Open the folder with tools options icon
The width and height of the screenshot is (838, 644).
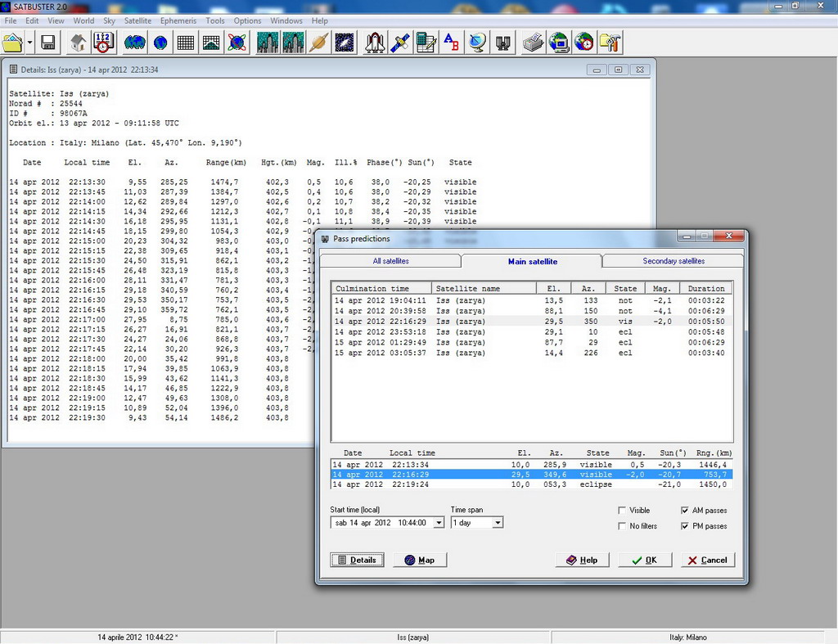pos(610,43)
